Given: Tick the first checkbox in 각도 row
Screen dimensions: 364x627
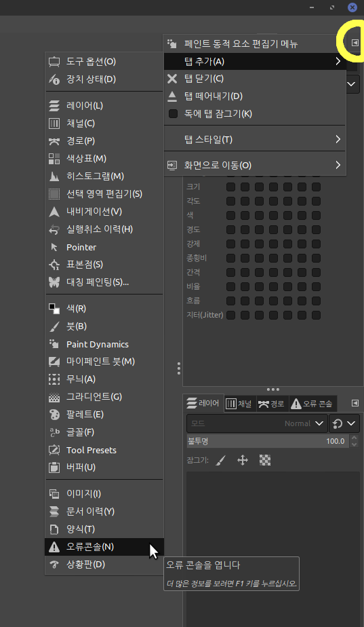Looking at the screenshot, I should (230, 201).
